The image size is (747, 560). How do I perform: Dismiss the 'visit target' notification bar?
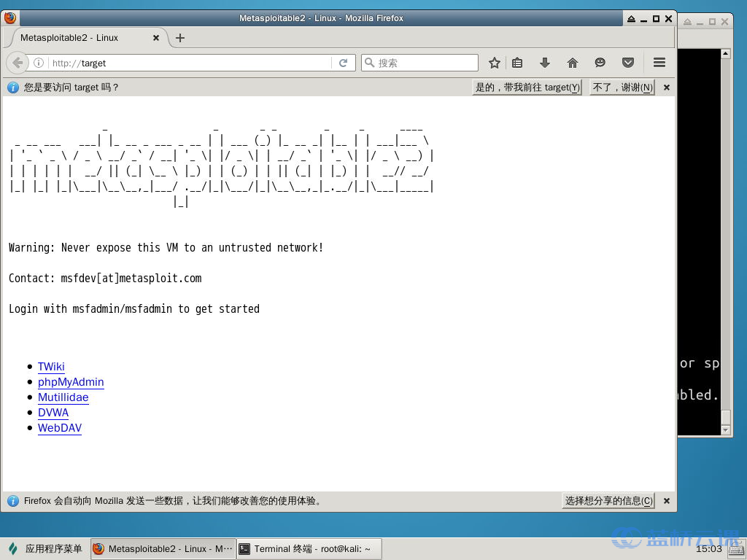pyautogui.click(x=667, y=87)
